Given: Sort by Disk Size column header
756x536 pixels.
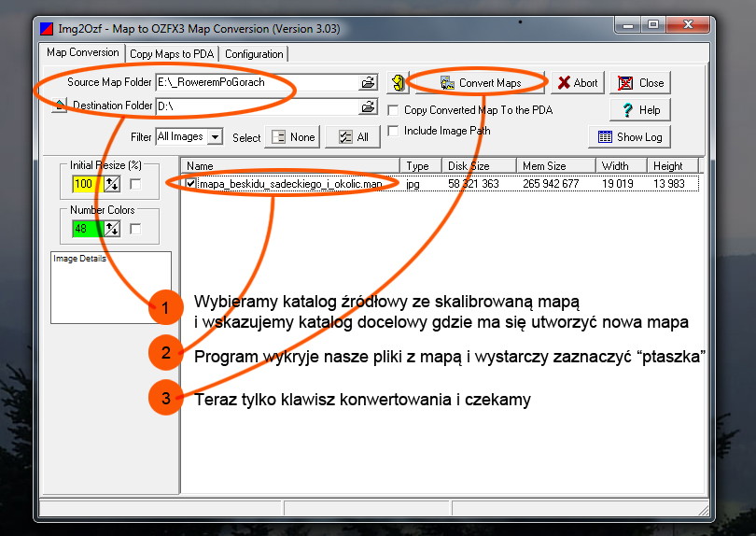Looking at the screenshot, I should click(479, 166).
